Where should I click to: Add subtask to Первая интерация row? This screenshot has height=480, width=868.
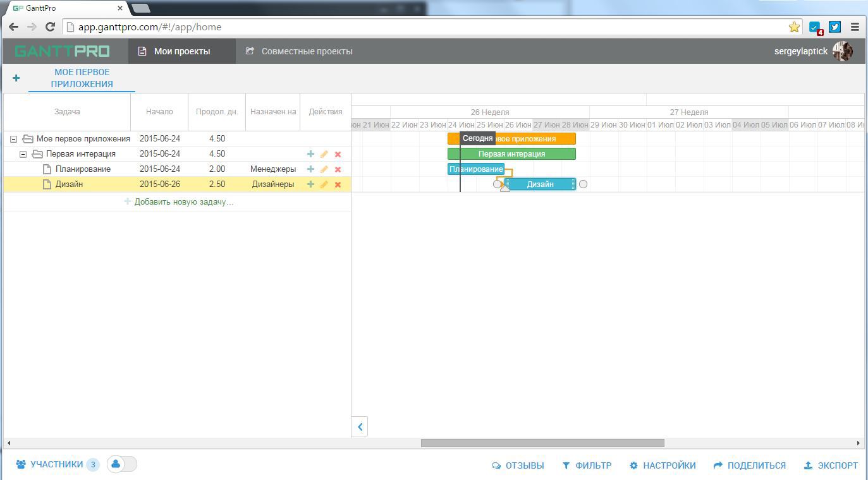click(310, 153)
